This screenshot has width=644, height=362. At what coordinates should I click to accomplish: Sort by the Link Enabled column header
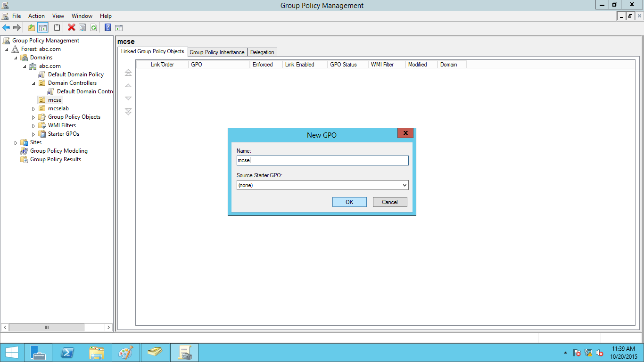pos(305,65)
